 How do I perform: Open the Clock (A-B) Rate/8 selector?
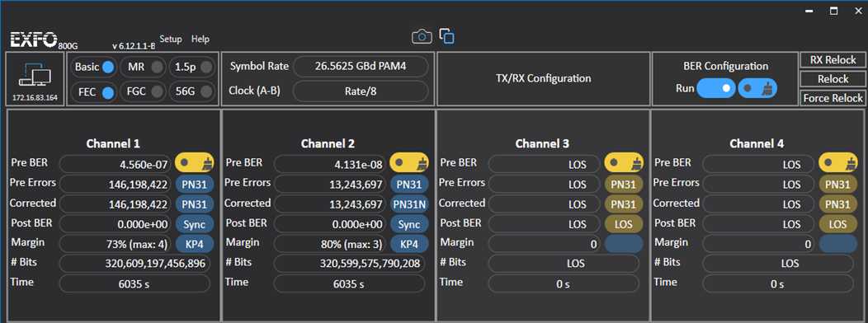coord(361,91)
